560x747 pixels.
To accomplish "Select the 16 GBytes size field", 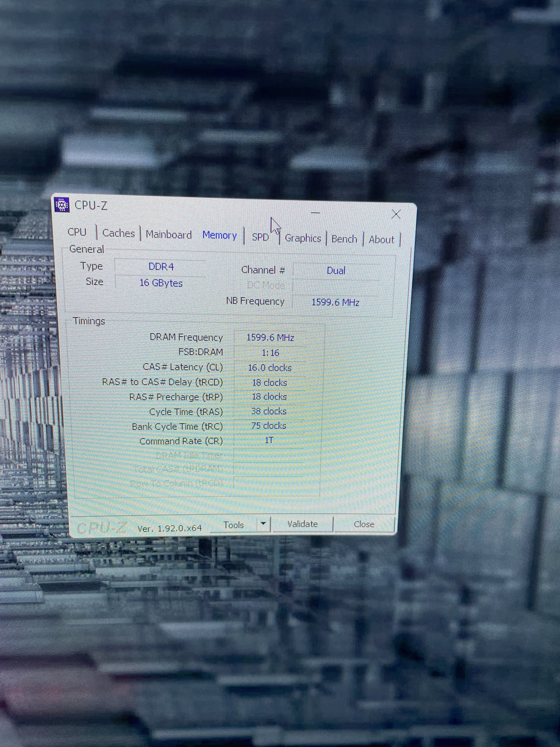I will [x=161, y=283].
